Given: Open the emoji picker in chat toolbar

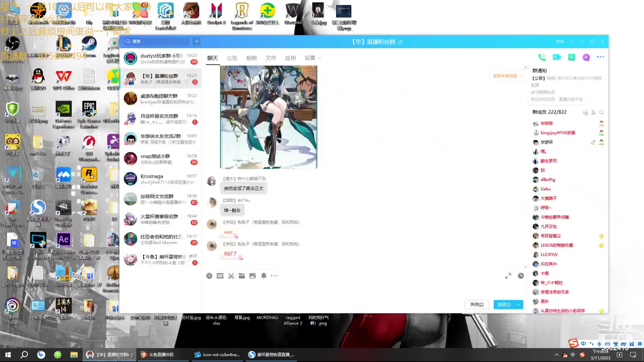Looking at the screenshot, I should click(209, 276).
